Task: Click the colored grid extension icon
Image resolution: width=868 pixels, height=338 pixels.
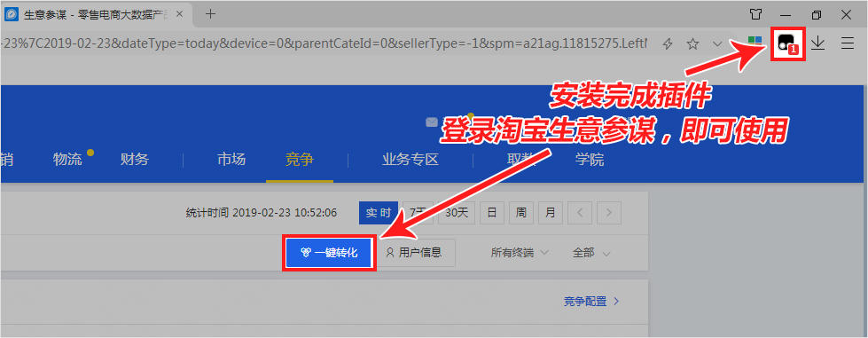Action: tap(755, 43)
